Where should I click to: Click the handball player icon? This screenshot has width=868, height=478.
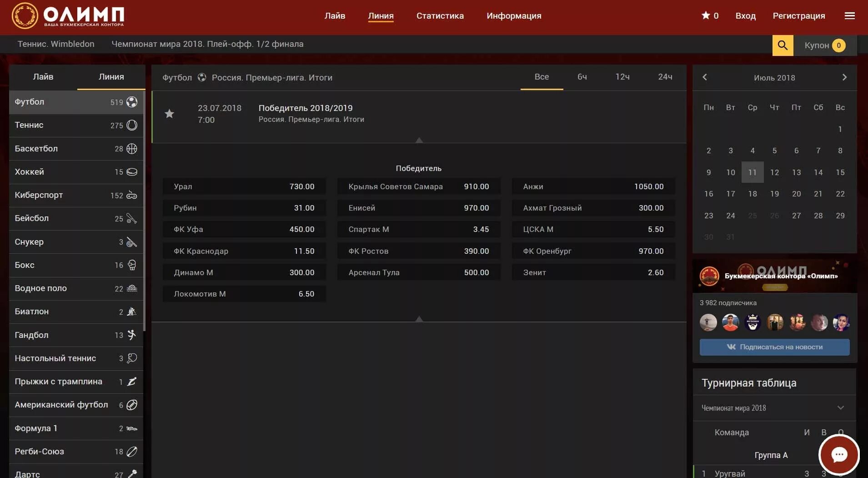point(132,335)
